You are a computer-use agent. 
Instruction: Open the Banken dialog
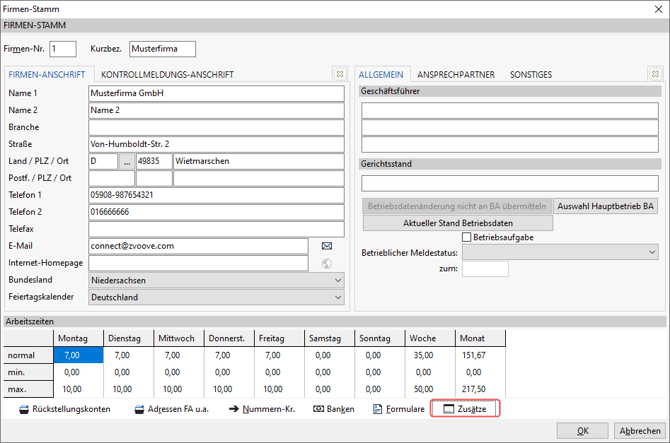click(333, 409)
